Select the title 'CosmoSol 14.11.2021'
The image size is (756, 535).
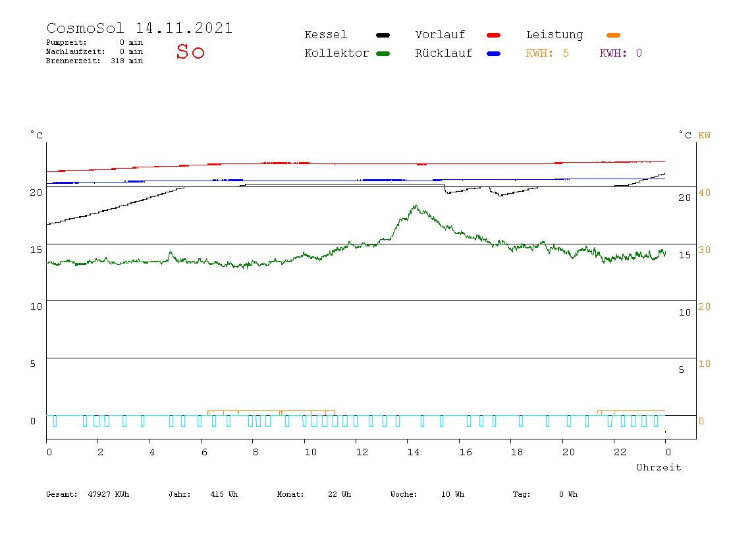[x=140, y=28]
